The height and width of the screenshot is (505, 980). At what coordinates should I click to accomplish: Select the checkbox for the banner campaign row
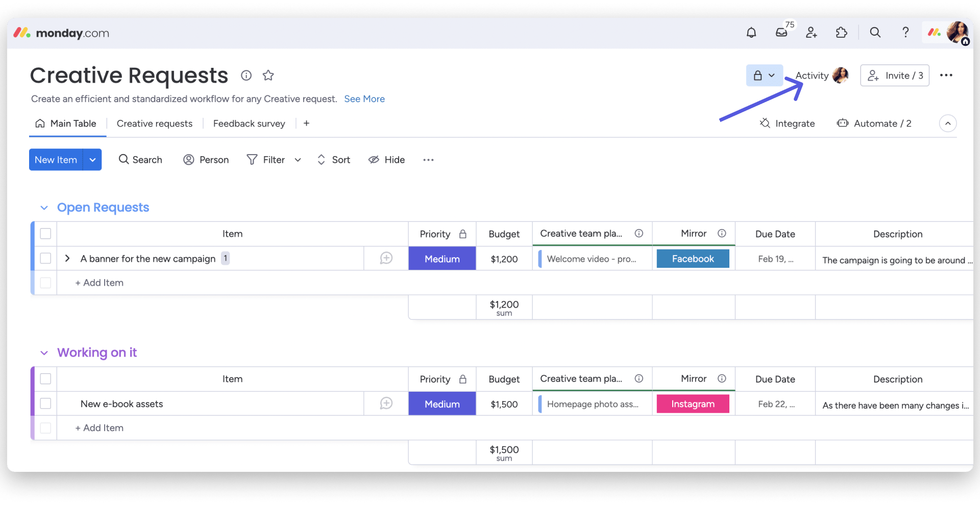coord(45,258)
